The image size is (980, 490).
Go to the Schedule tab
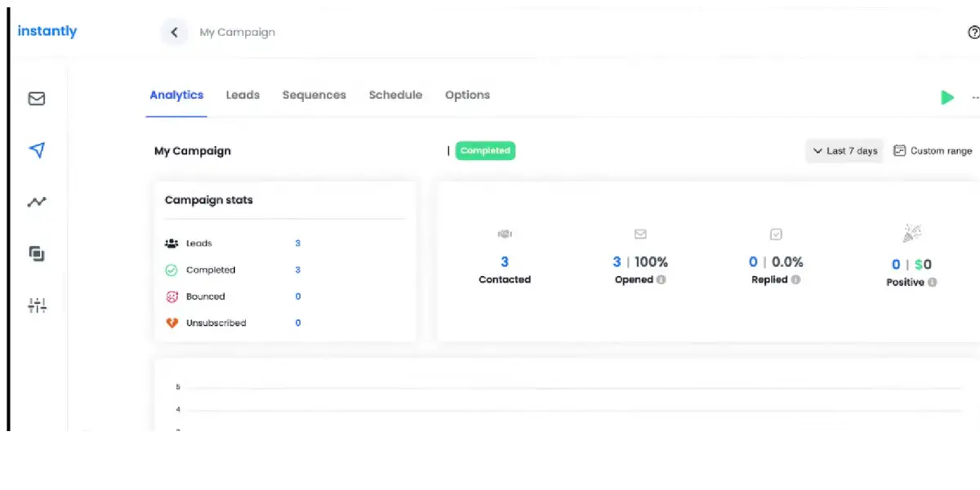[395, 96]
